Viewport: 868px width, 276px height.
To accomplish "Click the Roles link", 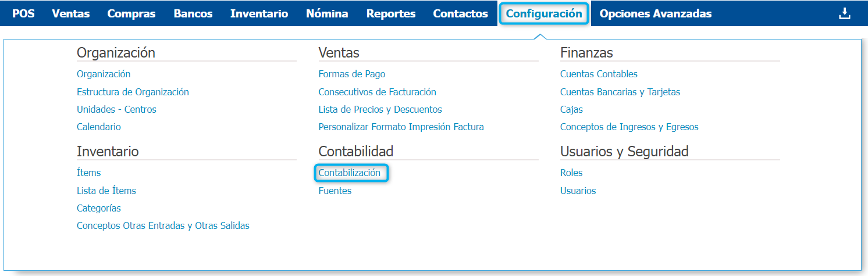I will (x=571, y=173).
